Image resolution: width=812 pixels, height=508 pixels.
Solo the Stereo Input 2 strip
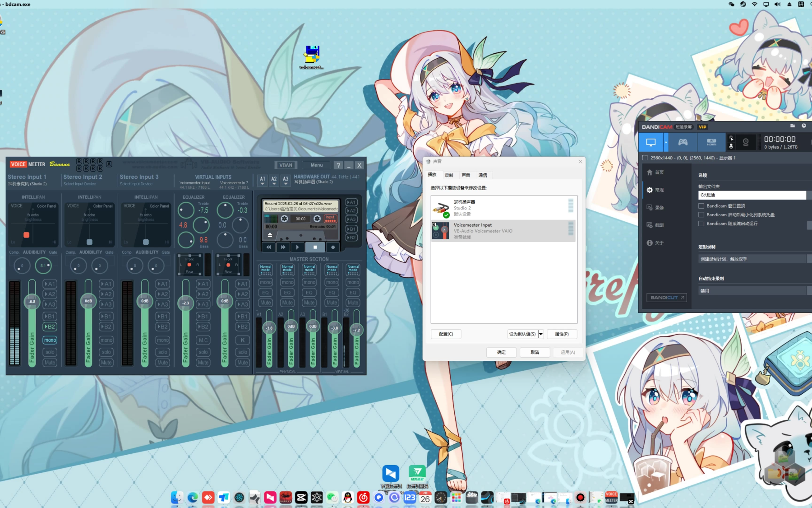(106, 352)
